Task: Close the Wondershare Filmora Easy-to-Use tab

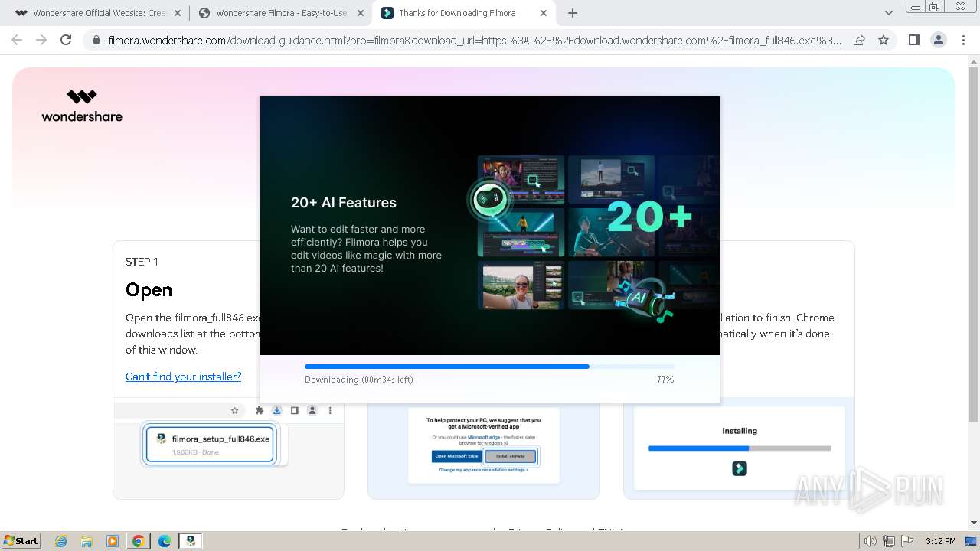Action: 361,13
